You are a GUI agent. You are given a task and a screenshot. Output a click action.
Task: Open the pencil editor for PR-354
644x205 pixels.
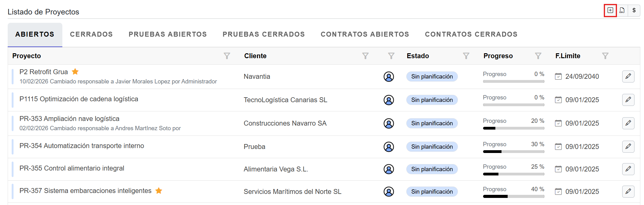click(x=628, y=147)
